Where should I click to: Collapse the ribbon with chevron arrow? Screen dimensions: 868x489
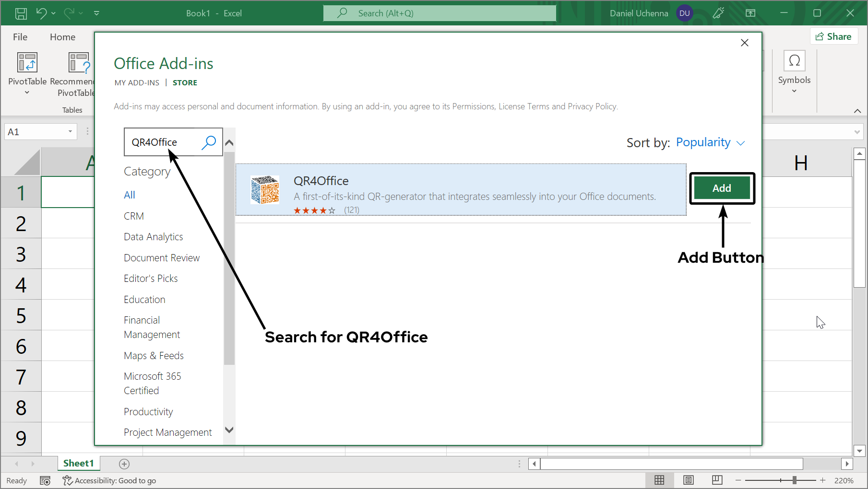857,111
